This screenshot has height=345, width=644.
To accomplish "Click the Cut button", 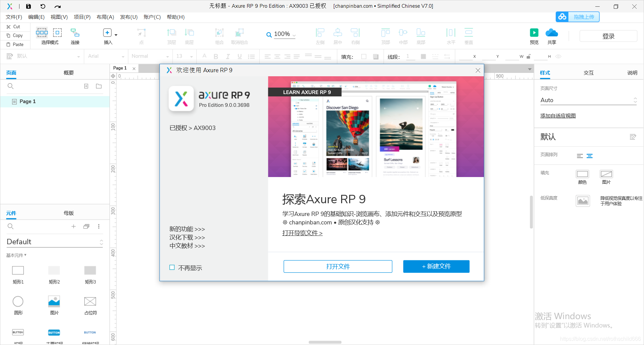I will [x=13, y=27].
